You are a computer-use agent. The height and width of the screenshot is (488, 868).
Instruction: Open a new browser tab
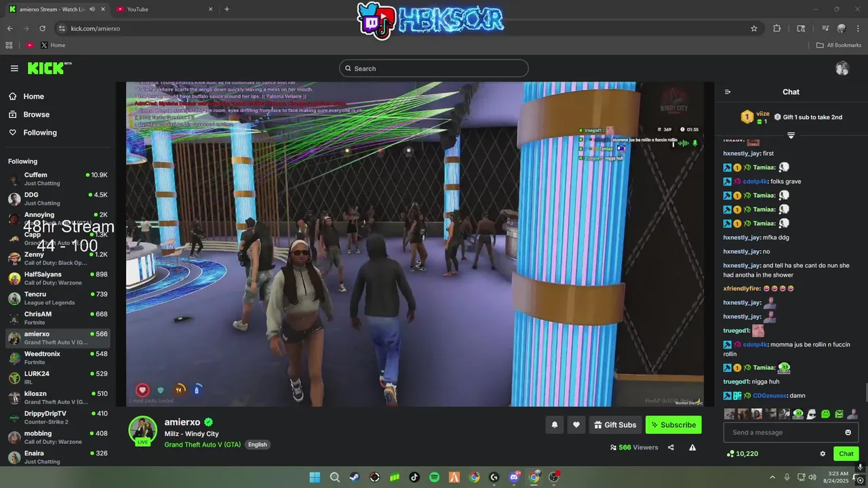pos(226,9)
